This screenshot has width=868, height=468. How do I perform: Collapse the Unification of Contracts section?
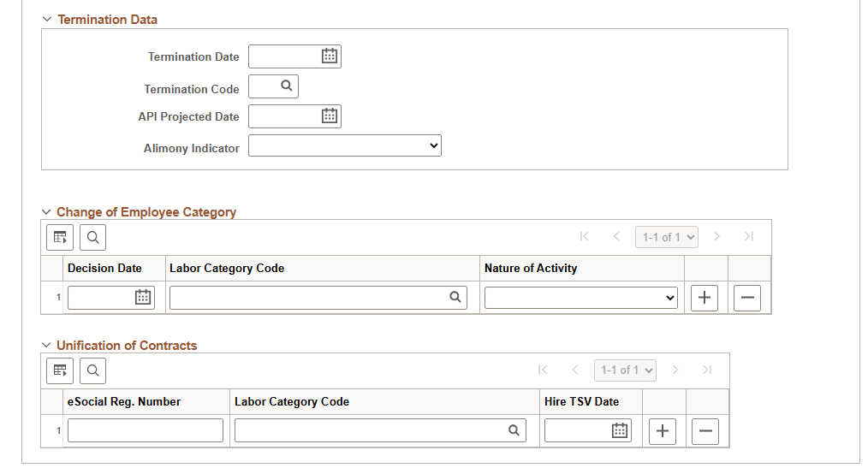[46, 345]
